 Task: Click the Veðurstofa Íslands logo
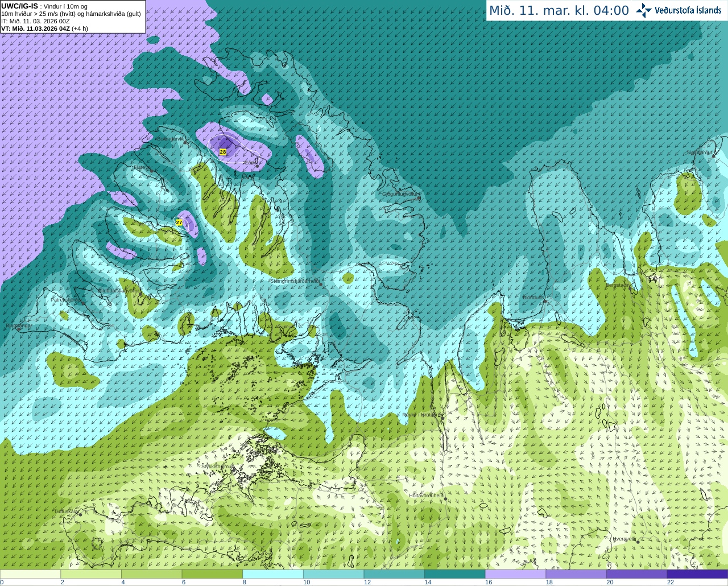coord(679,10)
